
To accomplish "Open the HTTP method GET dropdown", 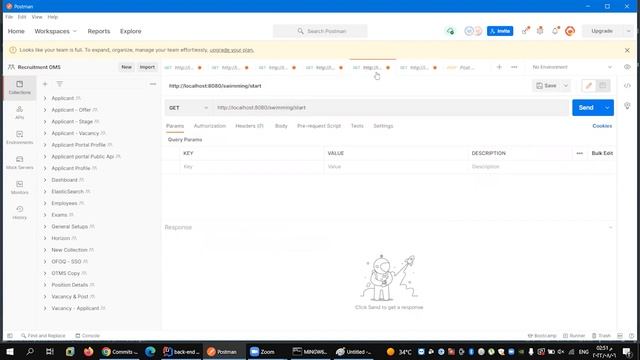I will tap(189, 108).
